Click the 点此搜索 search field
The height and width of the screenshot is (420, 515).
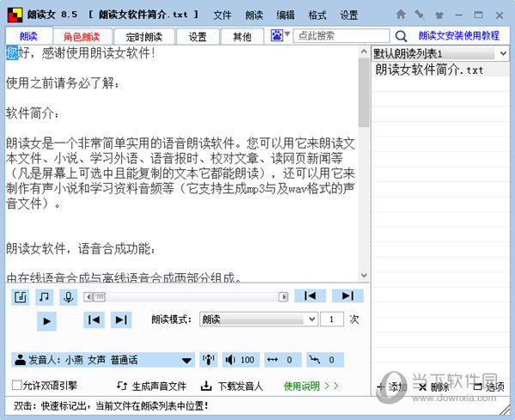[x=340, y=36]
